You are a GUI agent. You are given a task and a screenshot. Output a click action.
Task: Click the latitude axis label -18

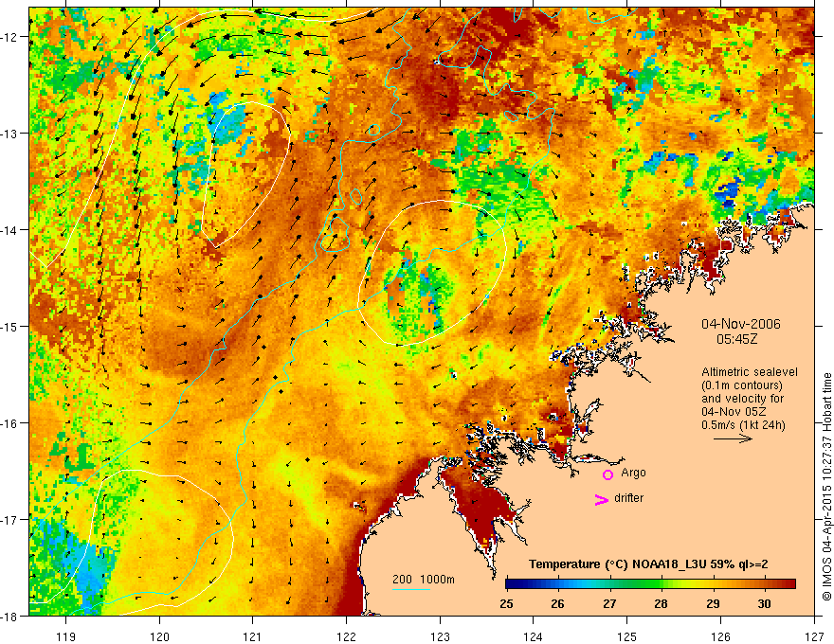[x=9, y=616]
